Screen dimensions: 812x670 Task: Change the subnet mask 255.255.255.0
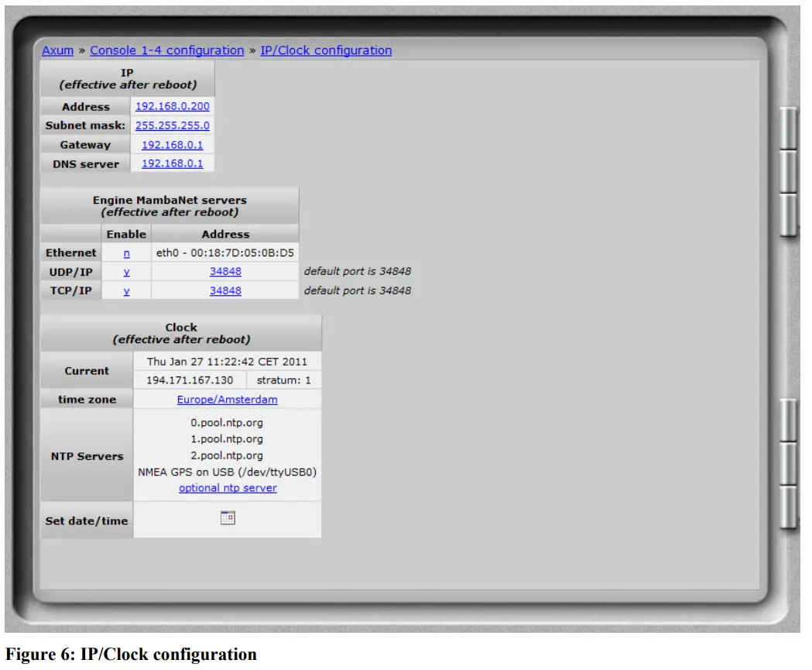click(172, 125)
